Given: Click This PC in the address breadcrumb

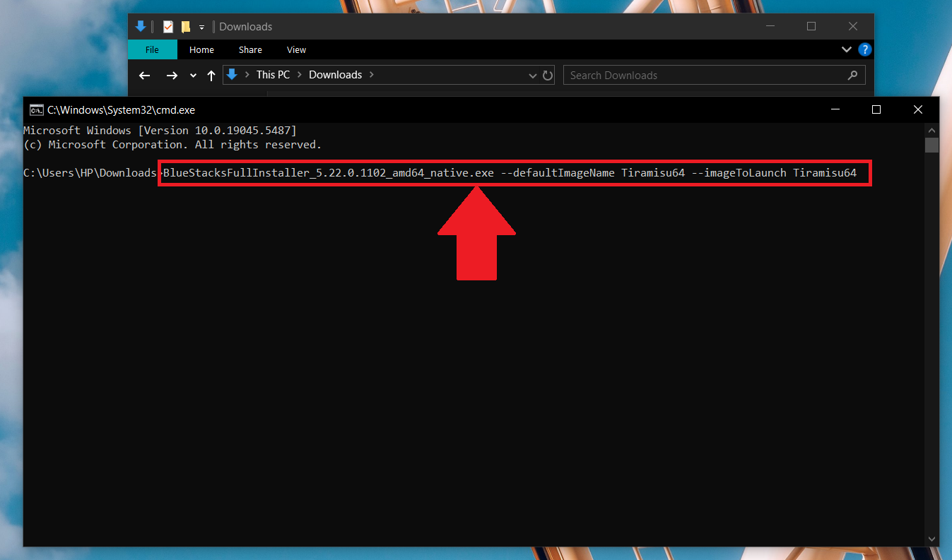Looking at the screenshot, I should point(273,75).
